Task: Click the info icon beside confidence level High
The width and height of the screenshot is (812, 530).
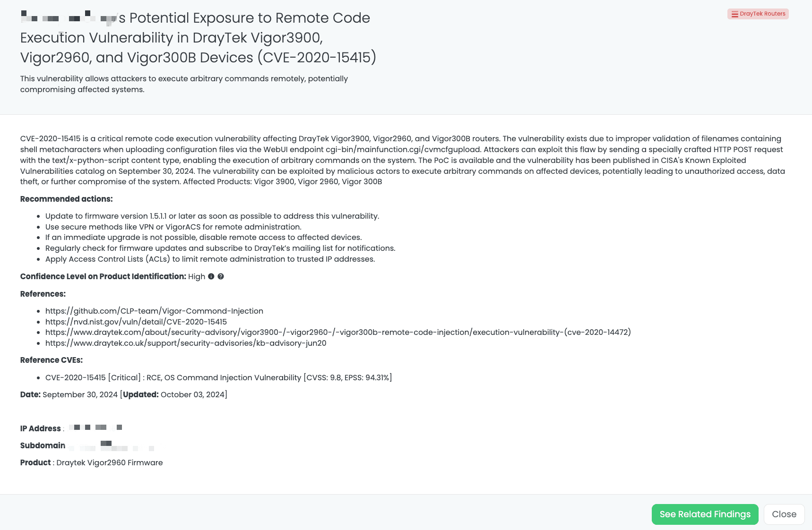Action: pos(211,276)
